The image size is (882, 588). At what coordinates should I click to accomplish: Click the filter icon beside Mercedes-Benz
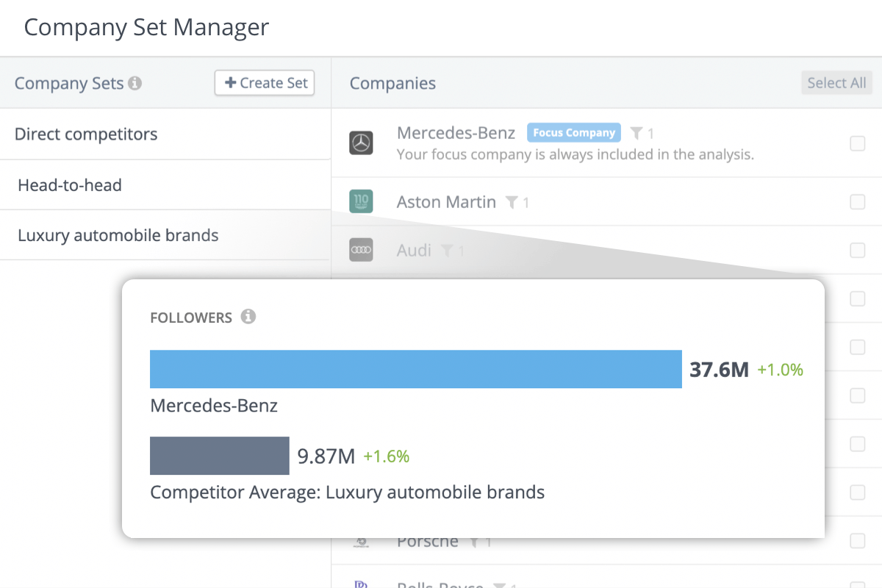(x=637, y=133)
